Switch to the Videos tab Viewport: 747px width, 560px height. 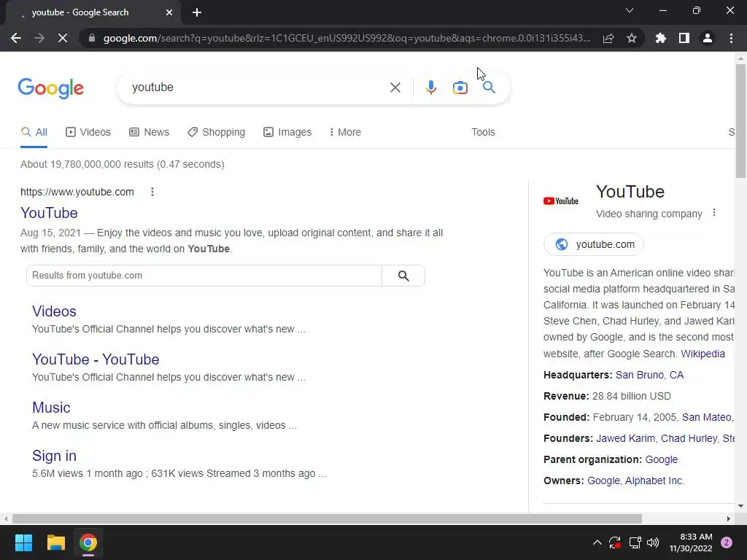[88, 133]
